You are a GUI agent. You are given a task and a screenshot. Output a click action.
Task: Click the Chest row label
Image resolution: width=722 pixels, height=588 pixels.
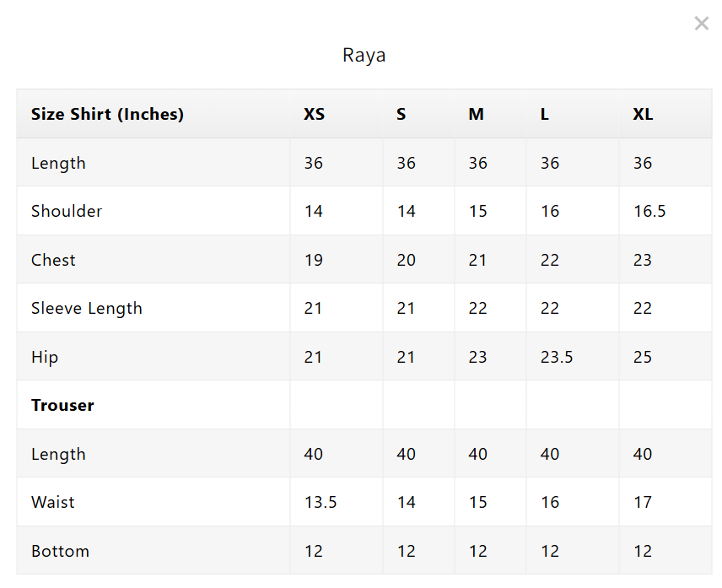click(x=53, y=260)
